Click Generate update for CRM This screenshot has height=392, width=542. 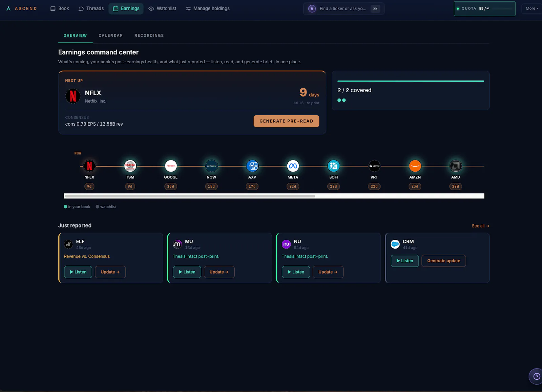(444, 261)
